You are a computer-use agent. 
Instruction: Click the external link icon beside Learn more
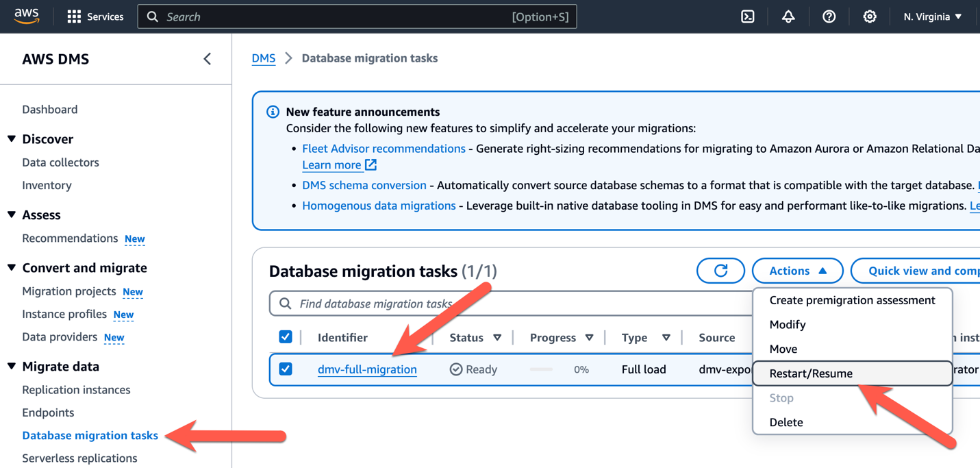370,164
